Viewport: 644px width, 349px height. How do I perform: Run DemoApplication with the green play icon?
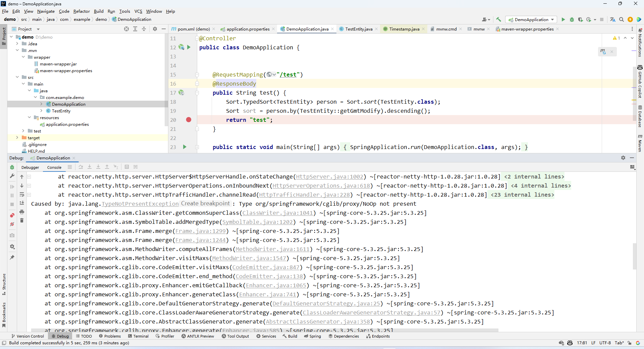pyautogui.click(x=563, y=19)
